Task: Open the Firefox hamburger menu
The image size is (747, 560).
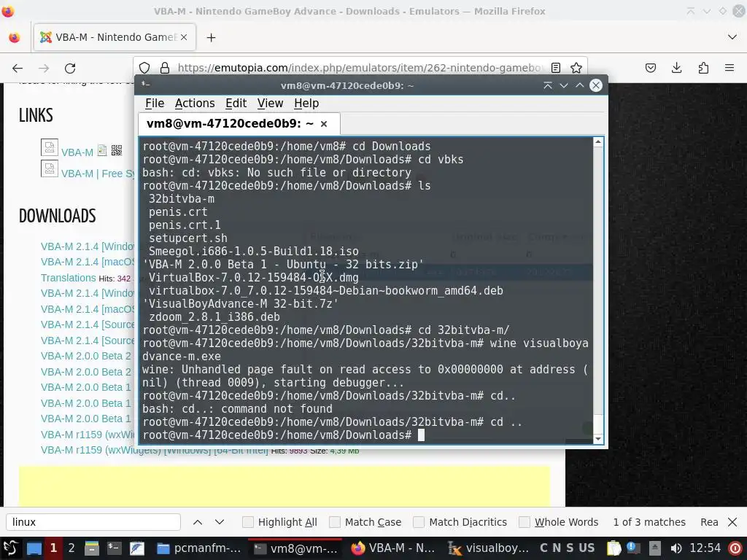Action: (x=729, y=68)
